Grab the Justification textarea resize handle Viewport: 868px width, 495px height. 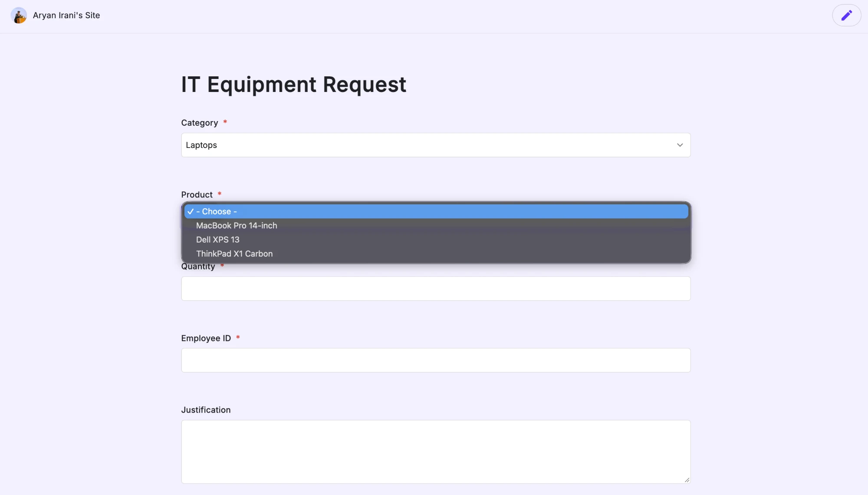point(687,479)
